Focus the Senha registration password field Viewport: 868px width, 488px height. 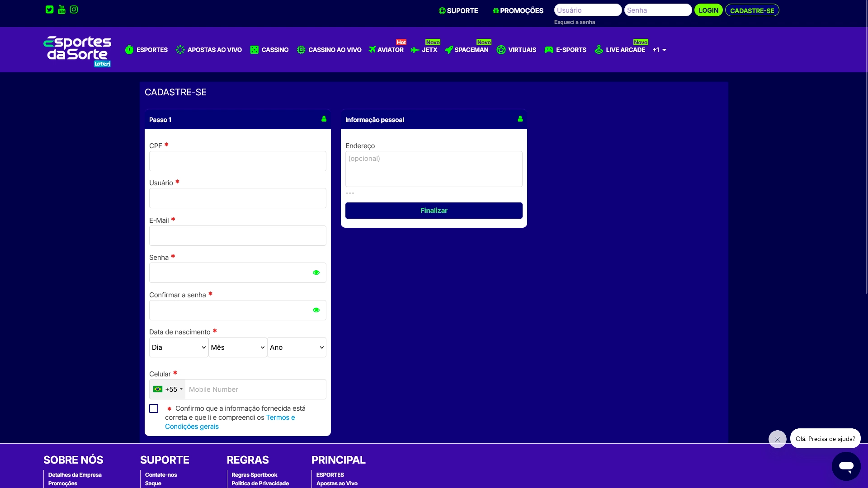[x=237, y=272]
